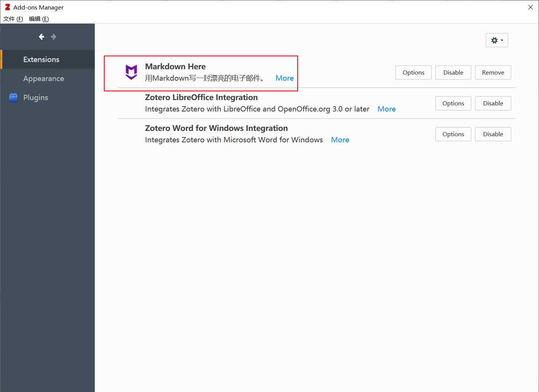The height and width of the screenshot is (392, 539).
Task: Open the 编辑 (E) menu
Action: coord(39,19)
